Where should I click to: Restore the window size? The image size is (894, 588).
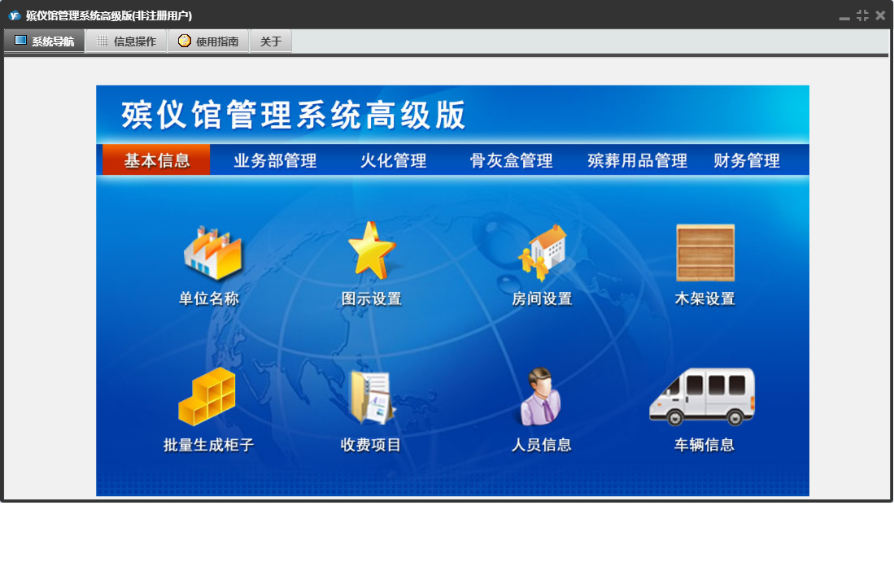(x=862, y=16)
